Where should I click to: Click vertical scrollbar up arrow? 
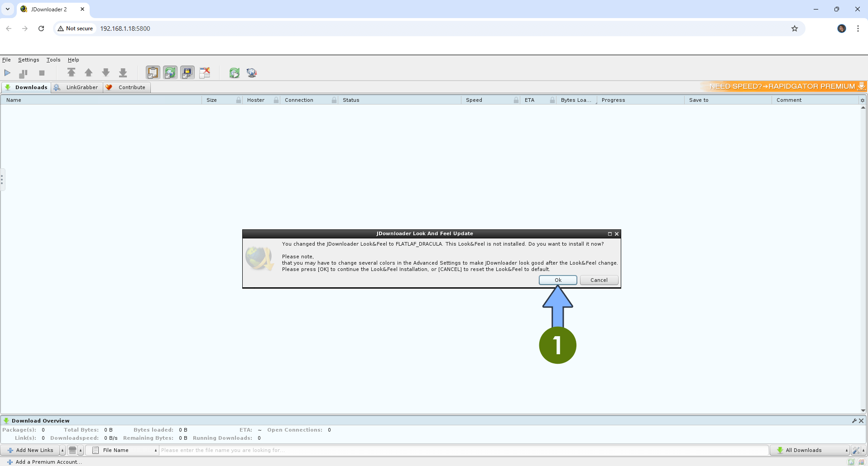pos(863,108)
